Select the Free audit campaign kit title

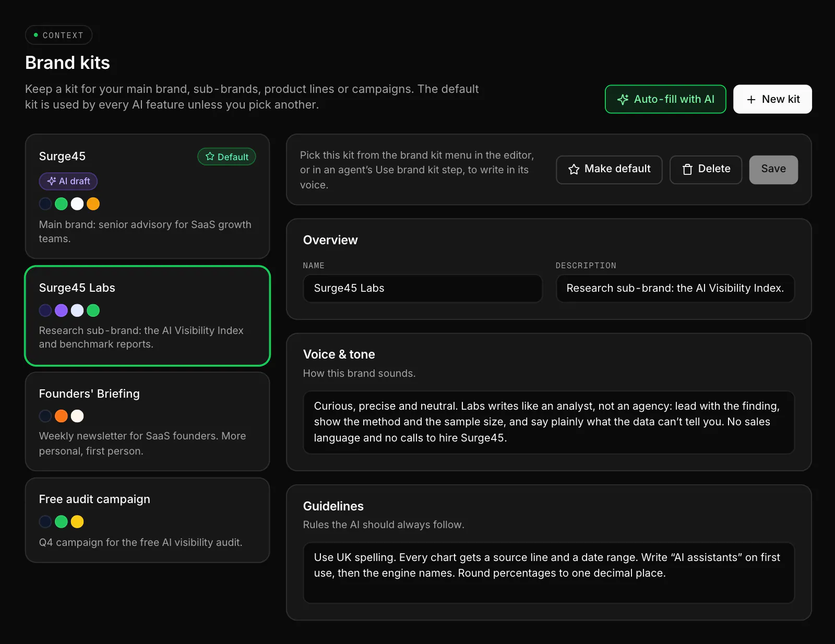tap(94, 499)
